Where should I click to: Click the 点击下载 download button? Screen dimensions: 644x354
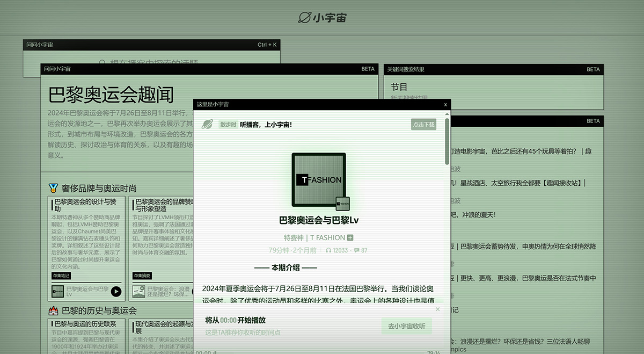[423, 124]
